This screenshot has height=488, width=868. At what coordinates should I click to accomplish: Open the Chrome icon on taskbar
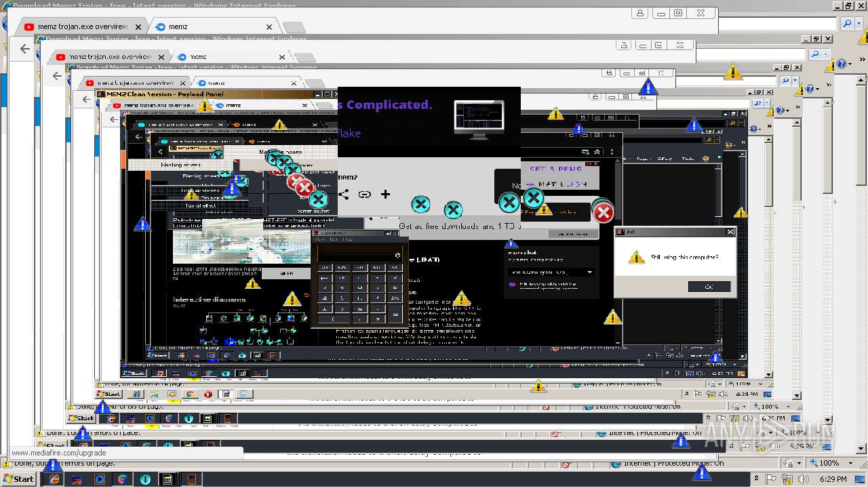click(x=122, y=479)
